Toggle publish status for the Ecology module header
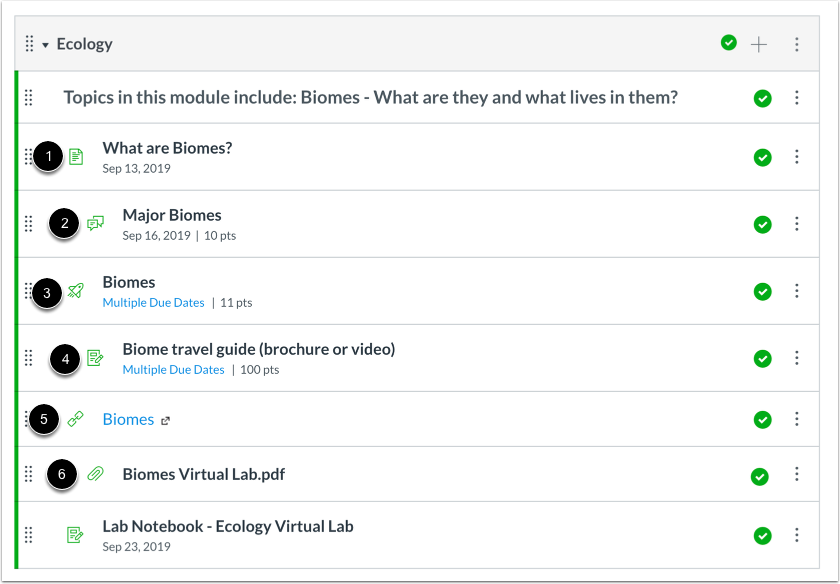The image size is (840, 584). [729, 42]
